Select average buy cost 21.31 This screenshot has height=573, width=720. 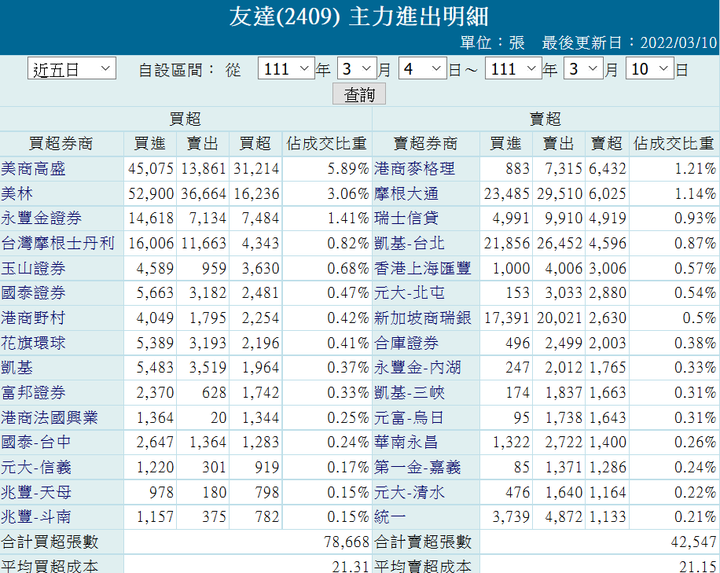coord(351,566)
